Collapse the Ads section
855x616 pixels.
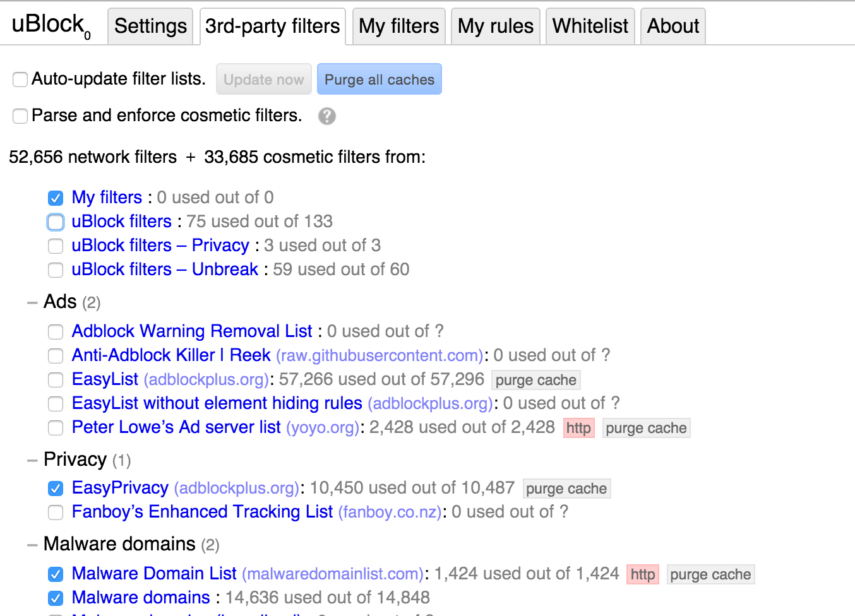[32, 302]
